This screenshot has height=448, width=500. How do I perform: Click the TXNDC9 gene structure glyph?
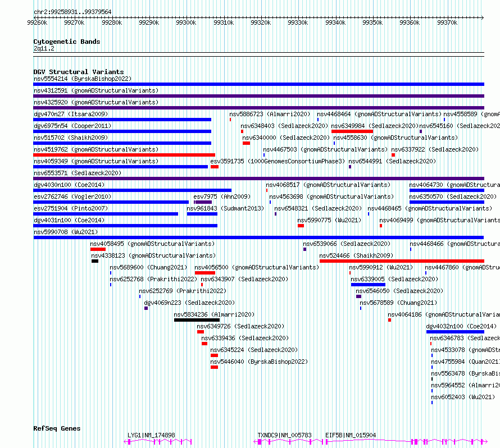point(288,442)
